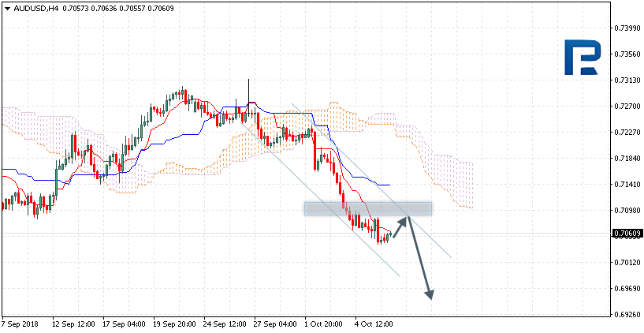Click the 0.69260 price axis label
The height and width of the screenshot is (333, 644).
click(x=627, y=314)
